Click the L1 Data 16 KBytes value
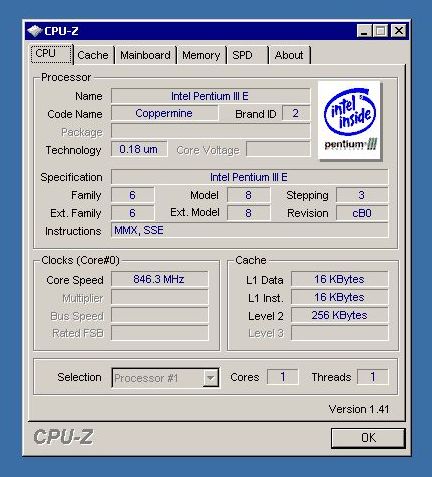The height and width of the screenshot is (477, 432). [x=340, y=279]
